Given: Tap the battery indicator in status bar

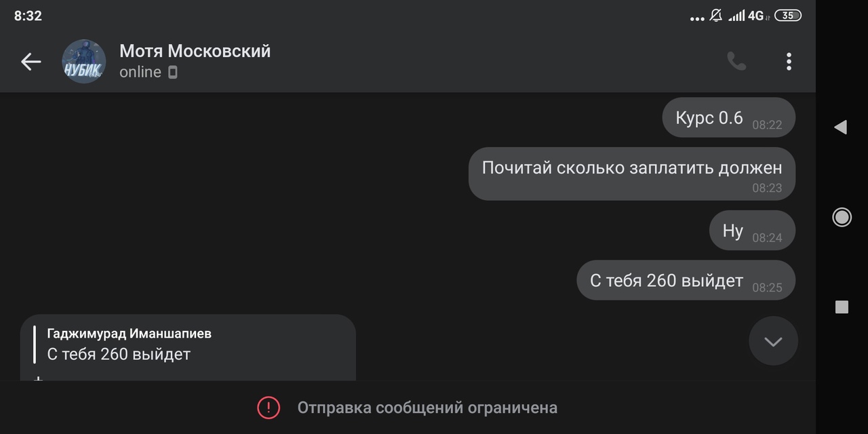Looking at the screenshot, I should tap(787, 16).
